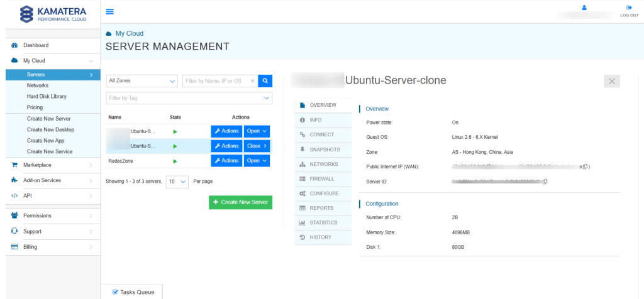Toggle the Tasks Queue checkbox

pyautogui.click(x=115, y=292)
